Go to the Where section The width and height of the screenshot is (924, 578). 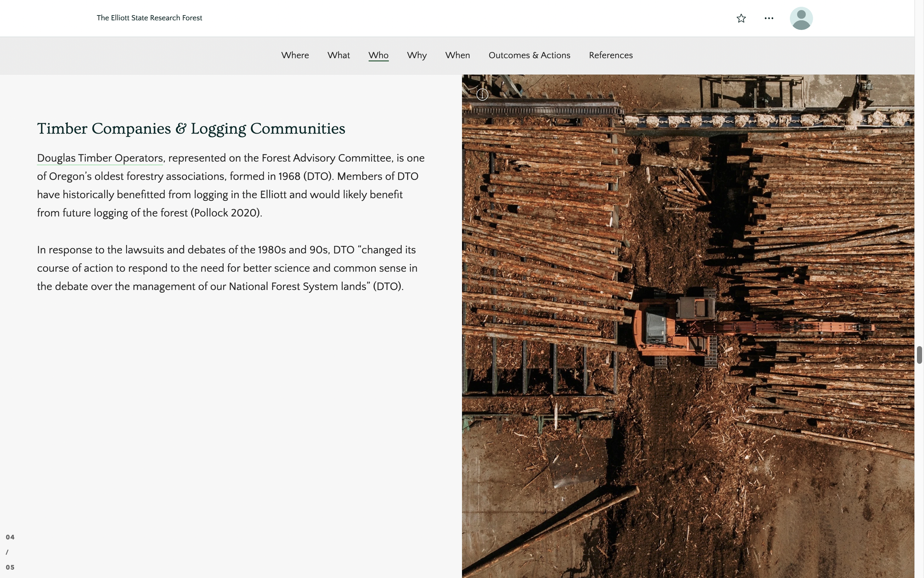[295, 55]
